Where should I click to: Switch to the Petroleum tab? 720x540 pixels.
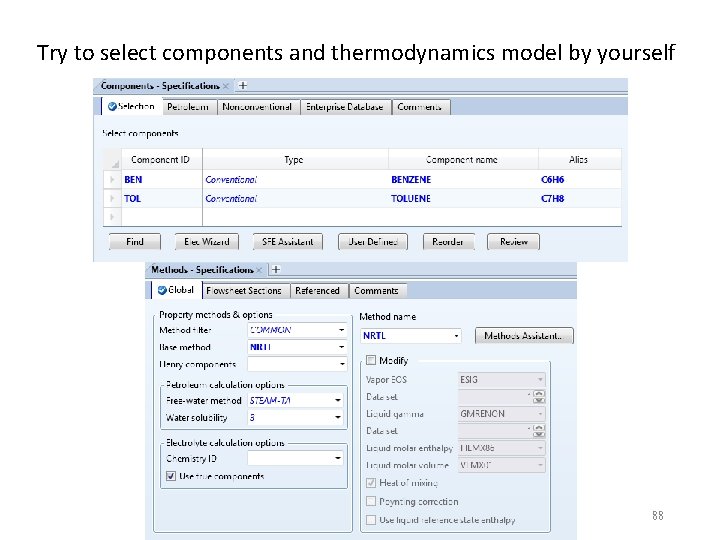tap(188, 107)
